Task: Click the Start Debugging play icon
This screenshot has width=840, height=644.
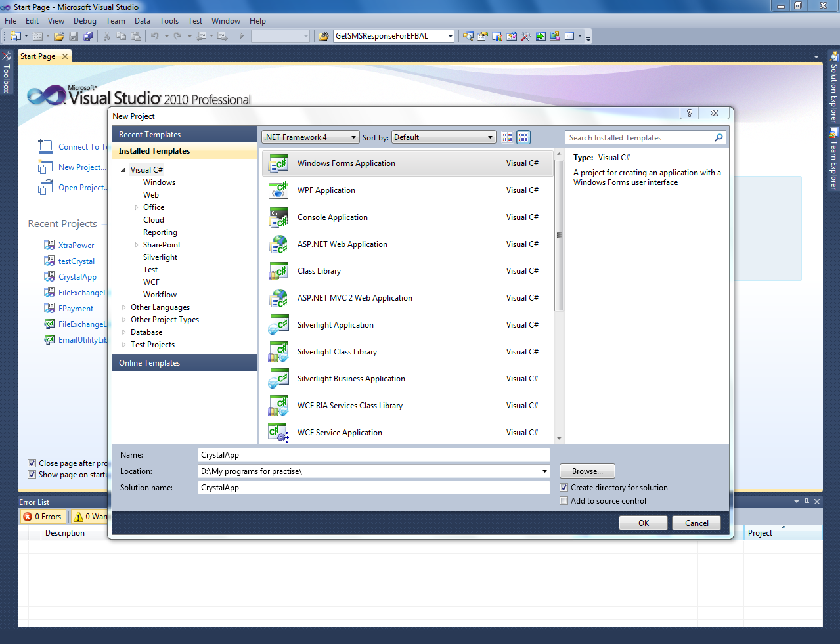Action: click(x=242, y=36)
